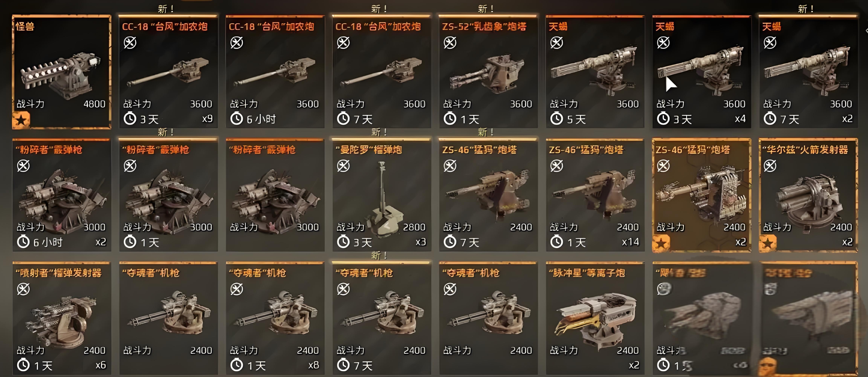Click the crossed-circle icon on 曼陀罗 榴弹炮 card

[x=343, y=166]
